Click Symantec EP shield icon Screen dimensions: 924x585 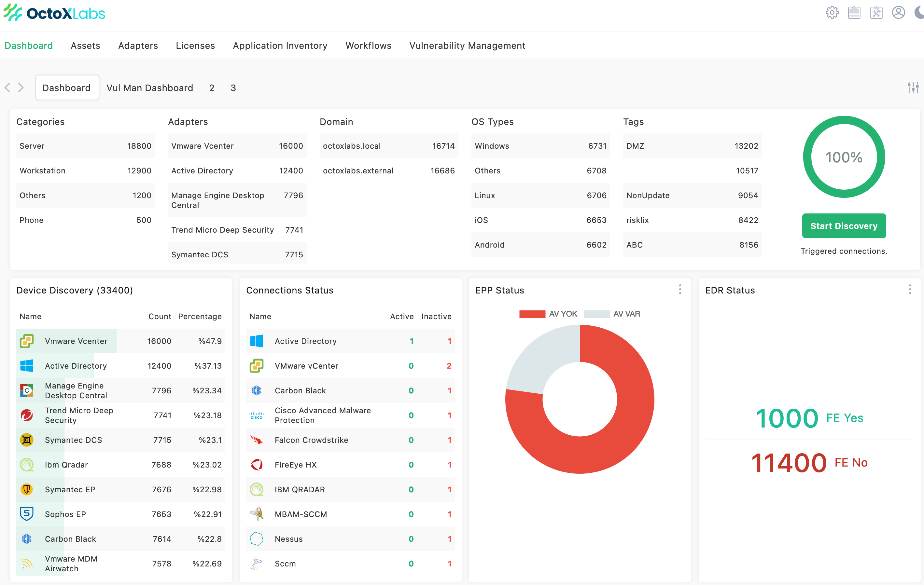pos(26,489)
